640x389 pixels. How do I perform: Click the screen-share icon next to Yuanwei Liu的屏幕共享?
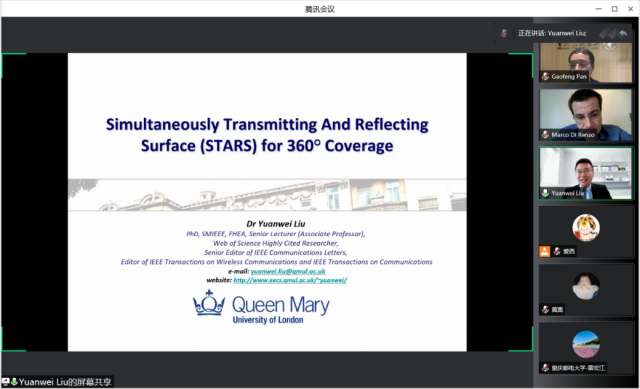6,382
